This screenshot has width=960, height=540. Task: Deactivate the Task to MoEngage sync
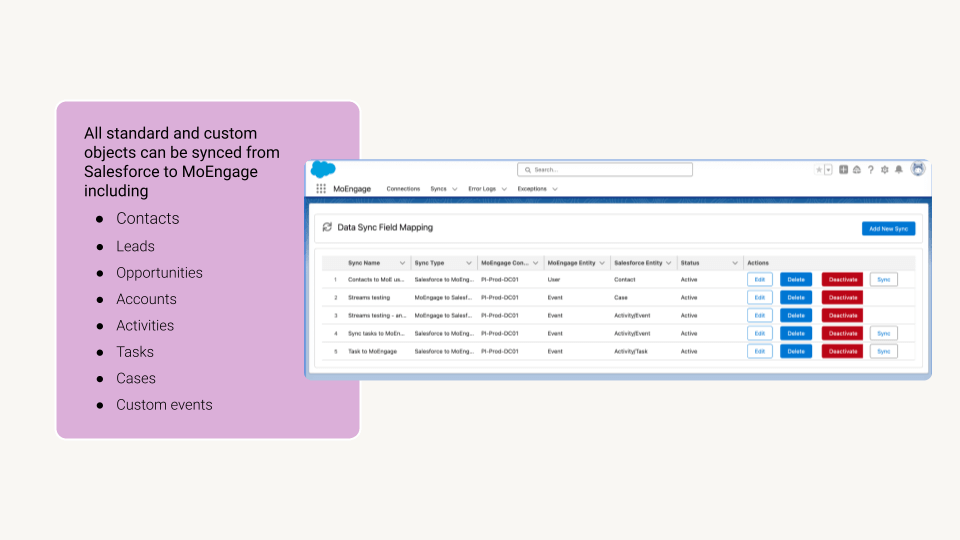click(842, 351)
